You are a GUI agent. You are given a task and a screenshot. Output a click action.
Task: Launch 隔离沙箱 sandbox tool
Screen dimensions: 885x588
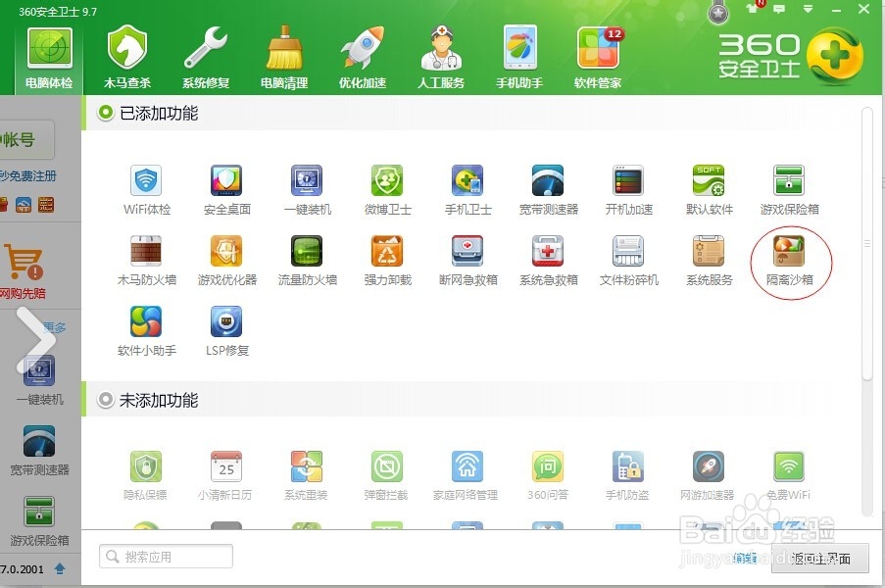pyautogui.click(x=789, y=260)
